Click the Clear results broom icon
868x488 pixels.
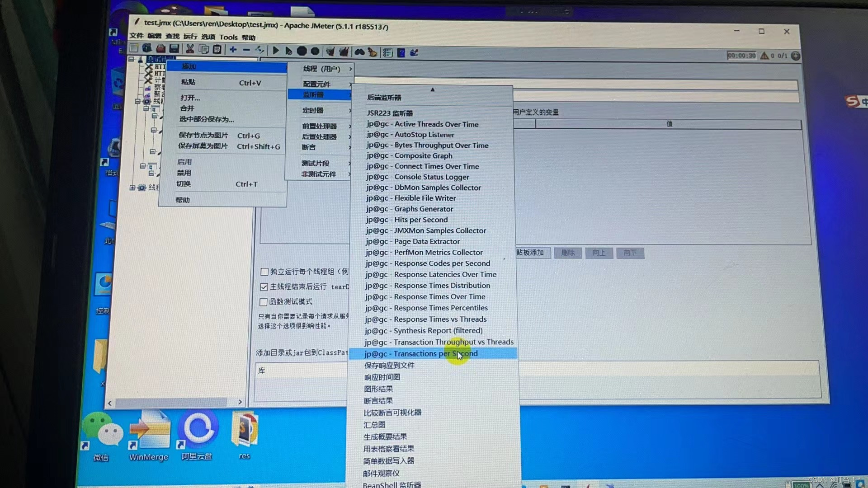click(330, 52)
